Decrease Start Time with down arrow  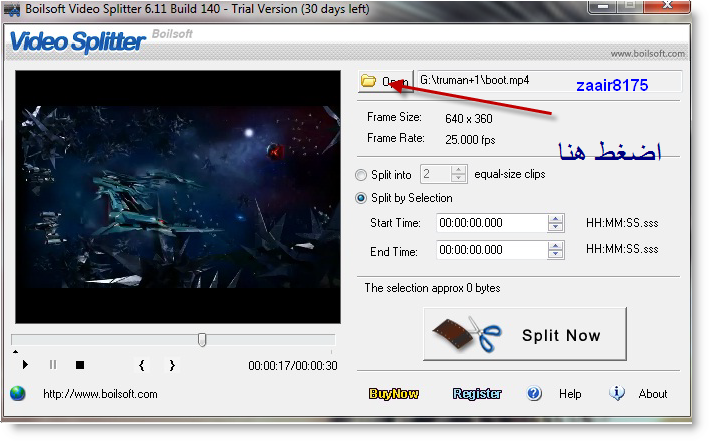[555, 227]
